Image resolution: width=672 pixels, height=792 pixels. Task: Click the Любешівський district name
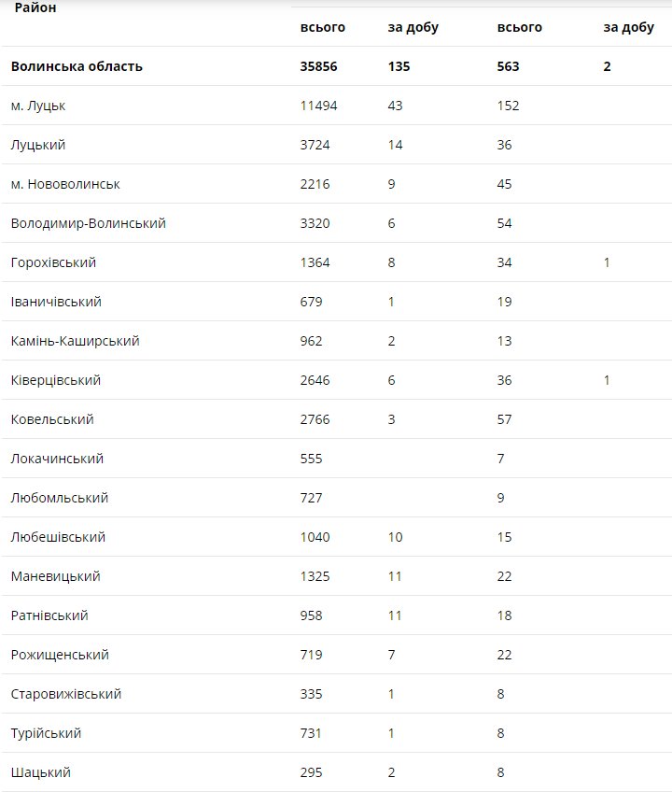58,537
